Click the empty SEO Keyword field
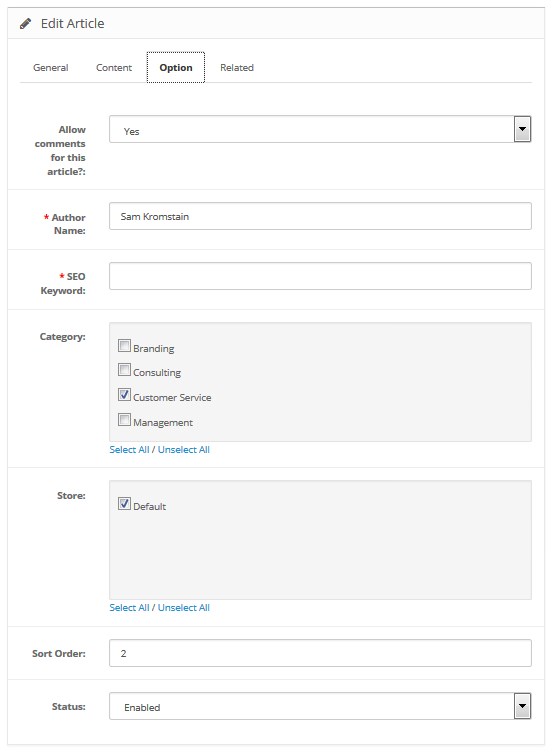Screen dimensions: 553x753 pyautogui.click(x=320, y=276)
